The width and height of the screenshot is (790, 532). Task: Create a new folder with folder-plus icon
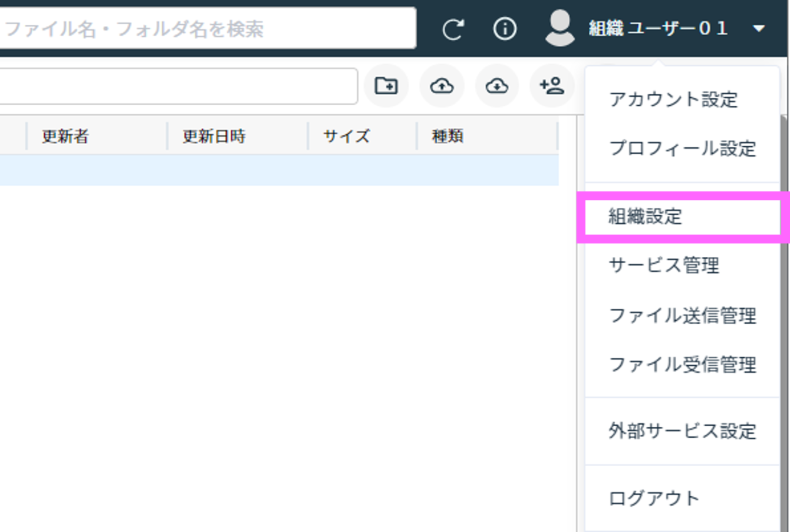coord(386,86)
